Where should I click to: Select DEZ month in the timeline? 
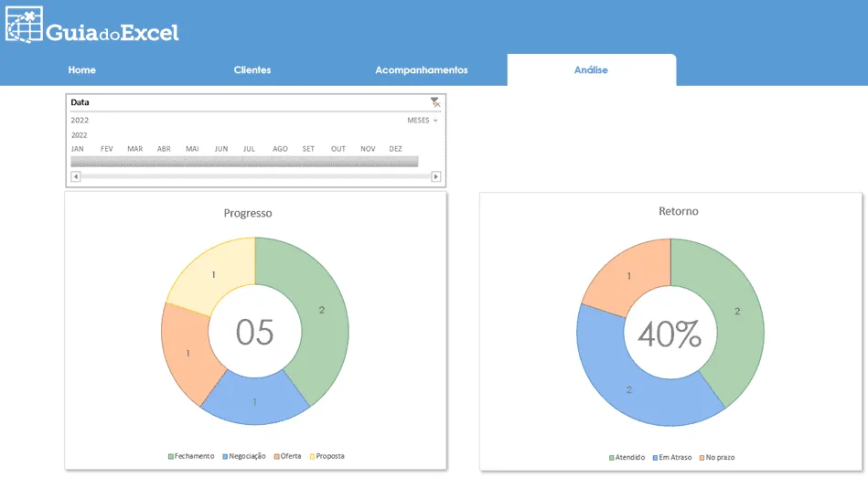tap(395, 149)
